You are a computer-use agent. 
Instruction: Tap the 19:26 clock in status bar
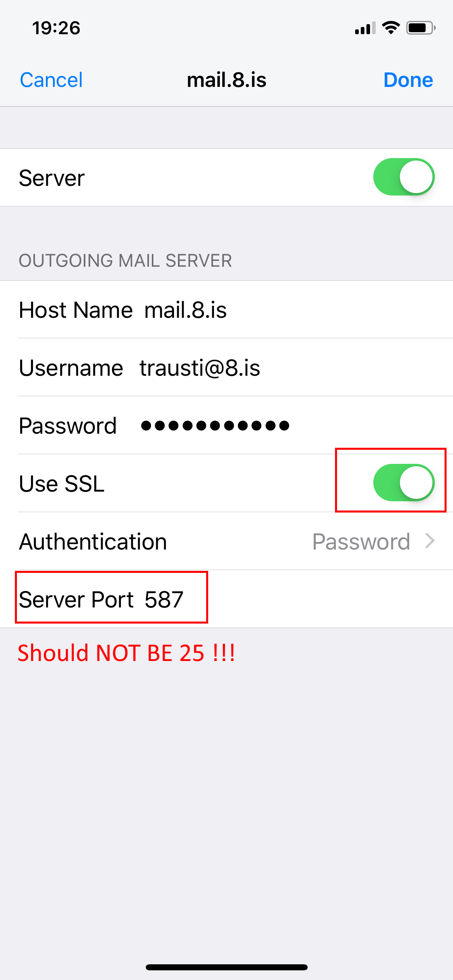[x=56, y=28]
